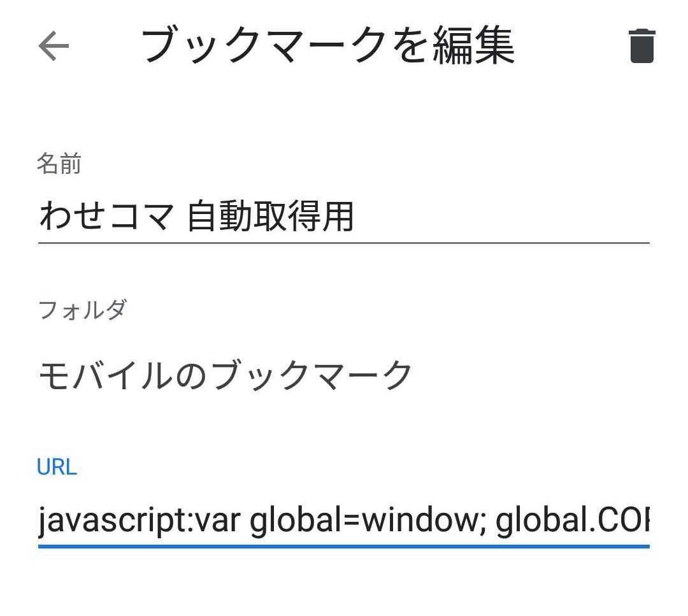The image size is (688, 616).
Task: Click the blue underline of the URL field
Action: tap(343, 546)
